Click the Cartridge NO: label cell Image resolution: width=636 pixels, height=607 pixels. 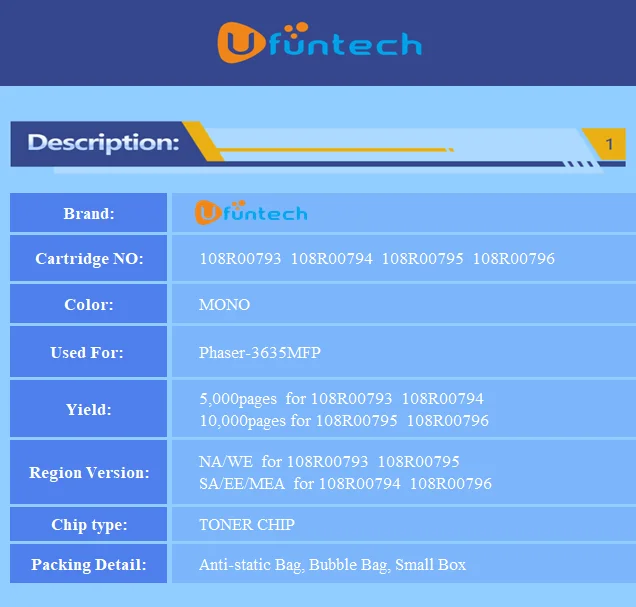[88, 258]
